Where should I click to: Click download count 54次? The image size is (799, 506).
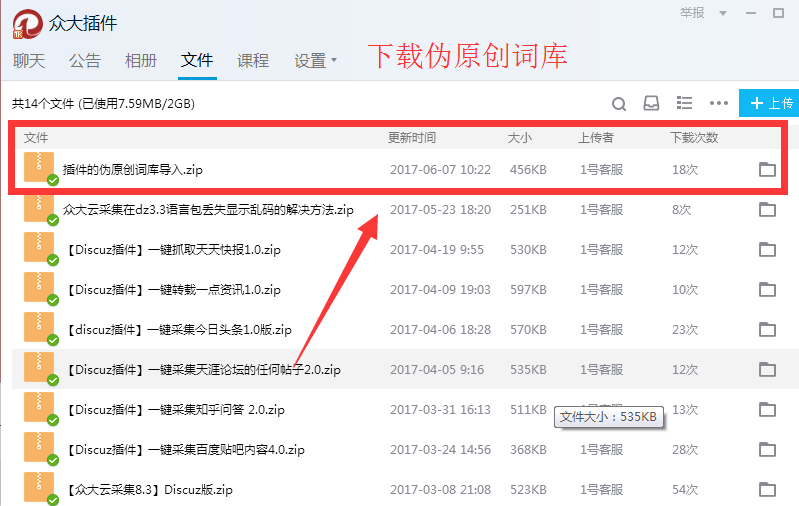tap(685, 490)
